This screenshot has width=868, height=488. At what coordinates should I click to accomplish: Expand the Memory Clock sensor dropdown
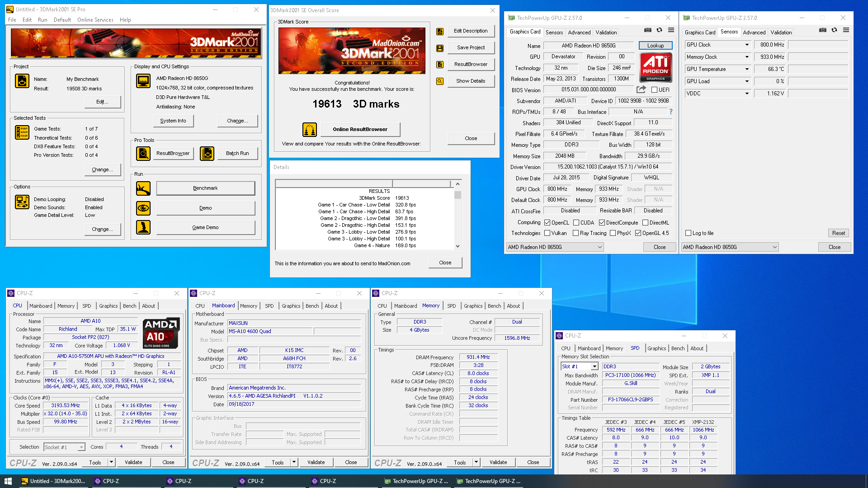pos(747,57)
